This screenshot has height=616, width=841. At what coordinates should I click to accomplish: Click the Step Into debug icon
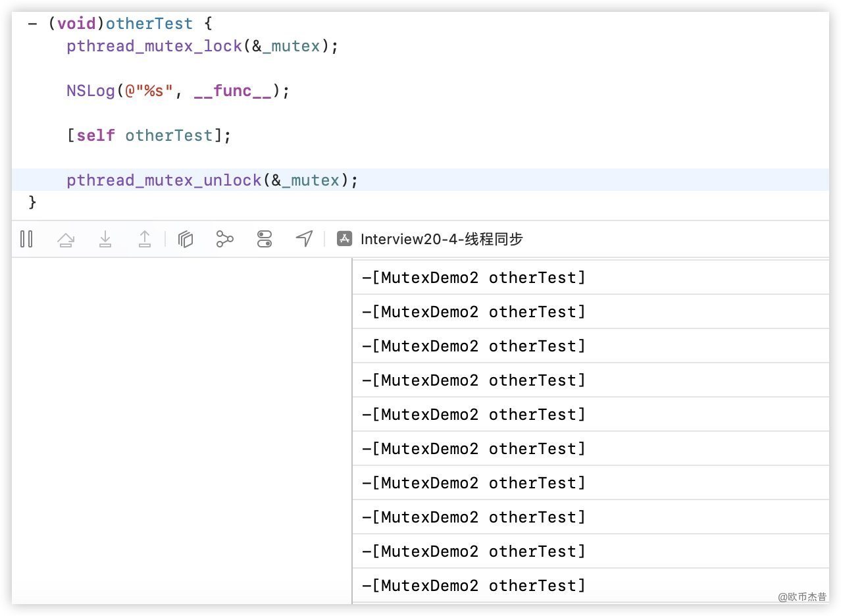[105, 239]
